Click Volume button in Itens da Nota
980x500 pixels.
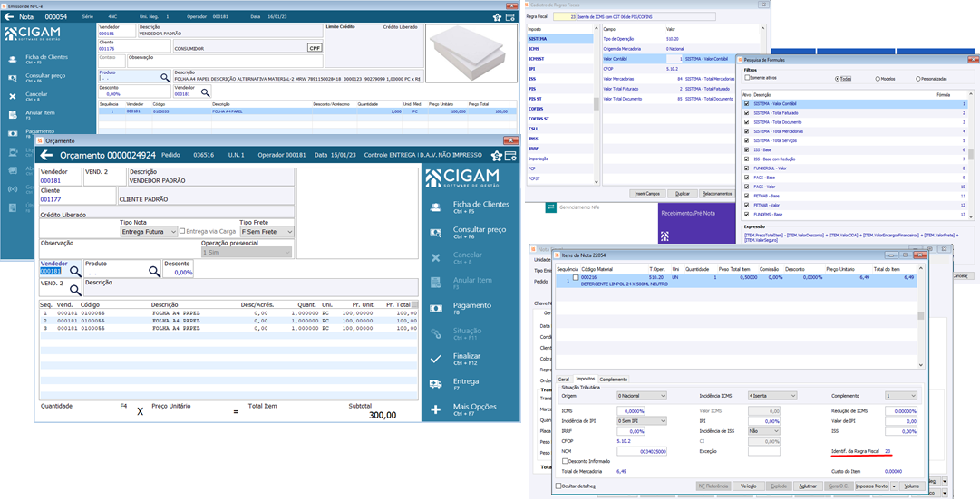(911, 486)
